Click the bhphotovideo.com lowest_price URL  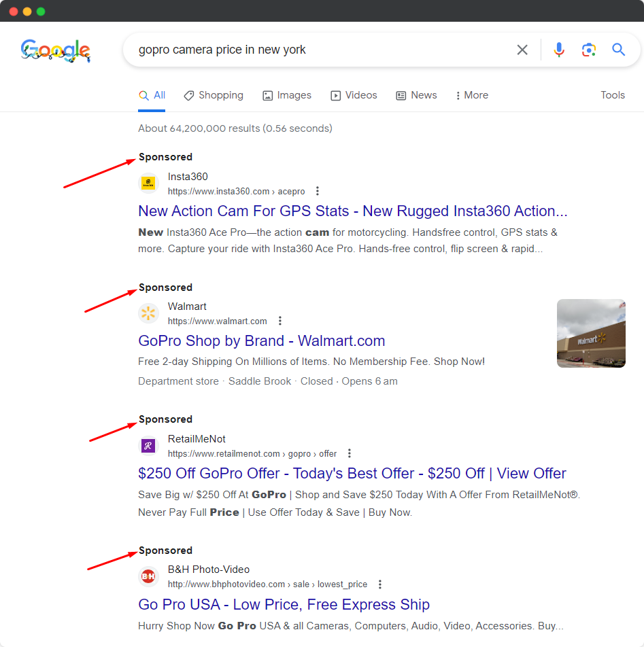click(x=267, y=584)
